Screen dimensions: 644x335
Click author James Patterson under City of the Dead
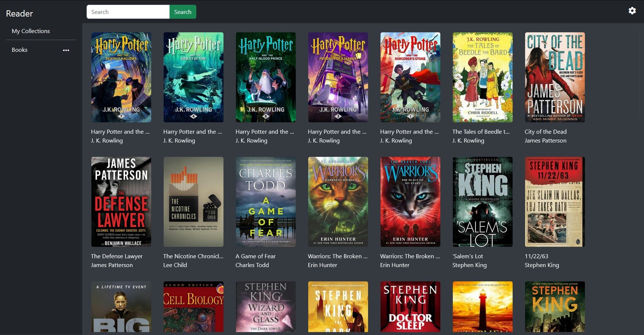(546, 140)
